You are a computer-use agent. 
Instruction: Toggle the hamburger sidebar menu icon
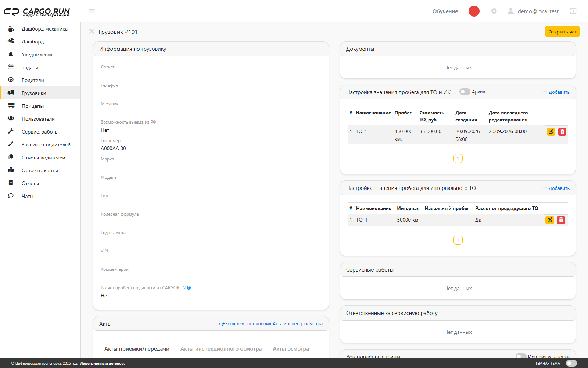coord(92,11)
